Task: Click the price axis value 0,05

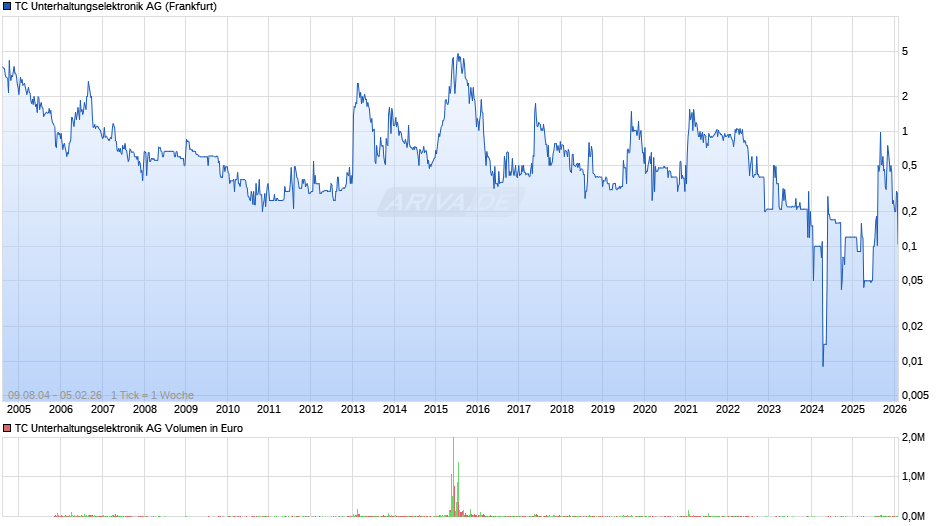Action: 912,281
